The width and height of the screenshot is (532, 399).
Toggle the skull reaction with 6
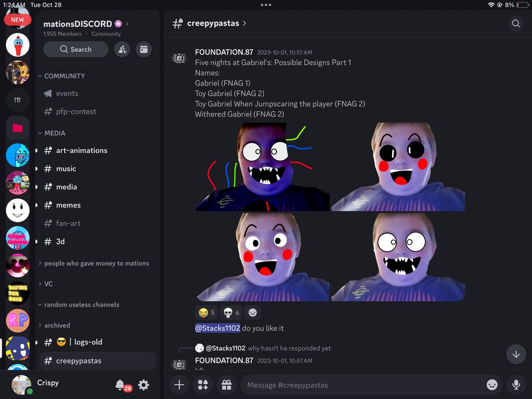231,313
